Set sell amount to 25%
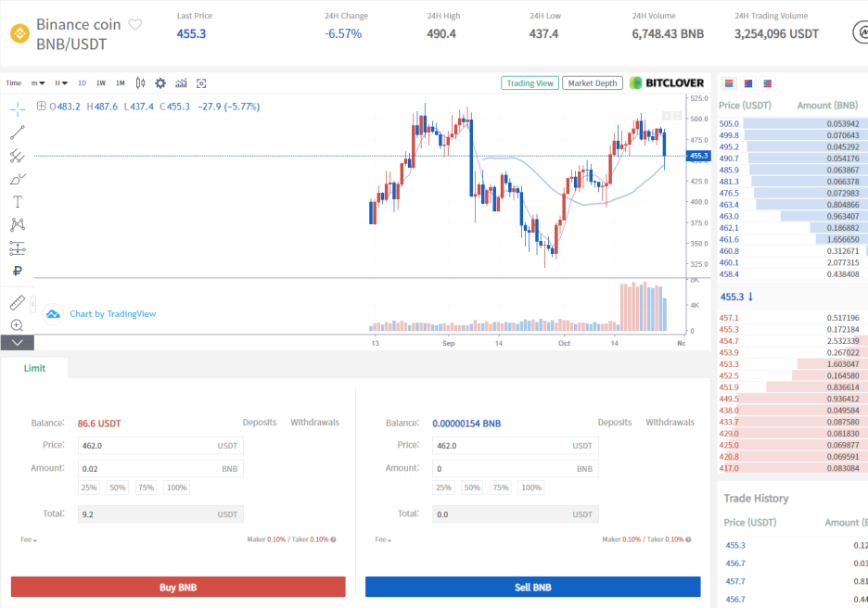This screenshot has width=868, height=608. point(443,488)
